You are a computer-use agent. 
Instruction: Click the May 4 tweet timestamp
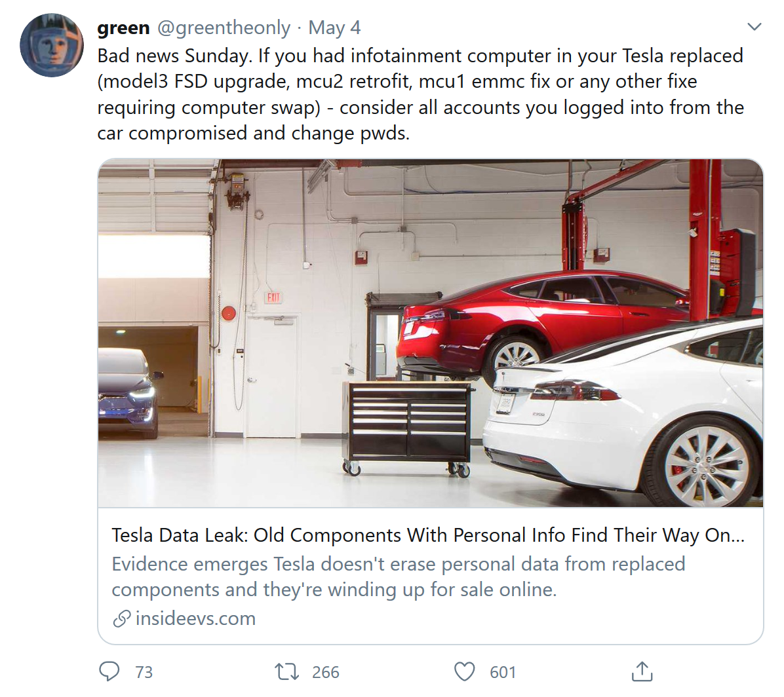[334, 28]
